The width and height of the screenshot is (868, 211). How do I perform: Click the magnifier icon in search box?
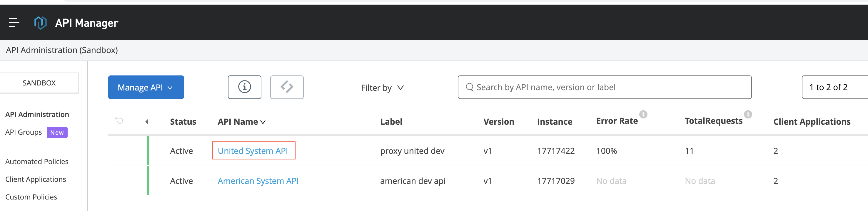469,88
